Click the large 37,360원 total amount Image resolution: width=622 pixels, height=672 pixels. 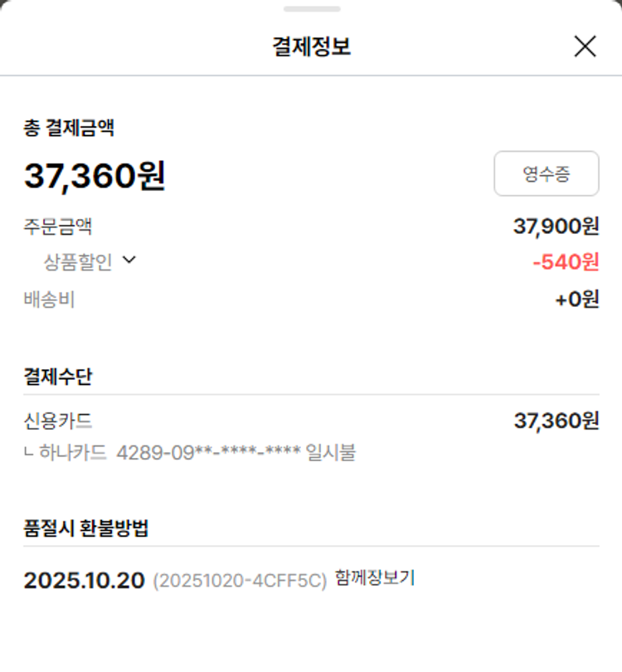[95, 175]
